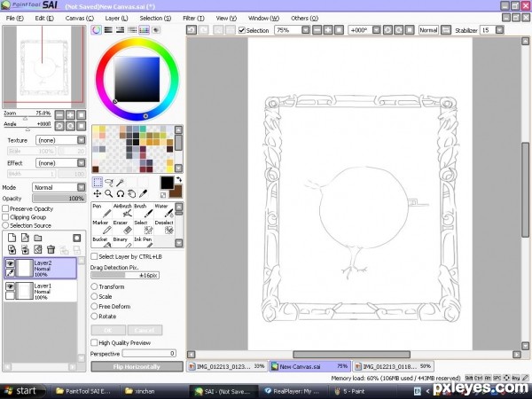Open the Edit menu

pos(44,18)
